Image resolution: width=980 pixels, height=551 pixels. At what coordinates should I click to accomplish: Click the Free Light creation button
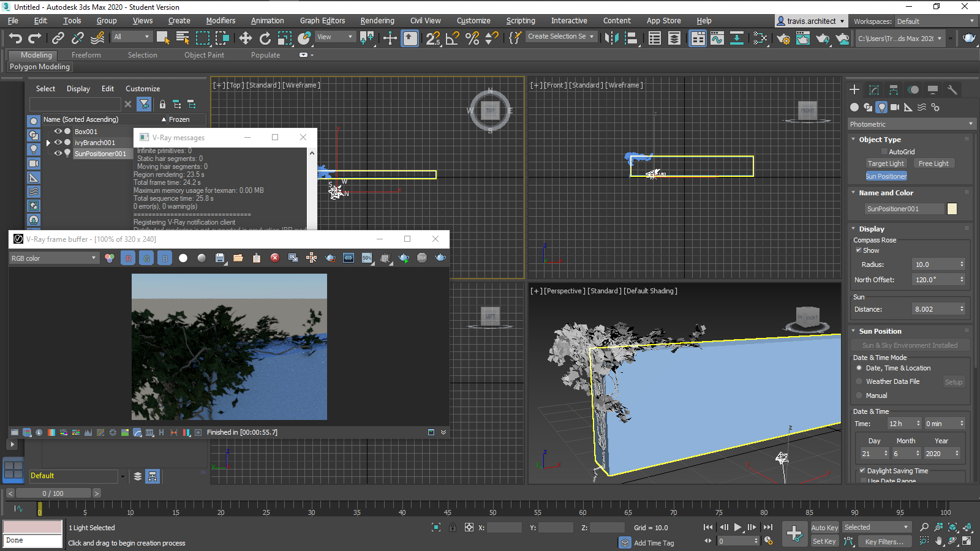933,163
